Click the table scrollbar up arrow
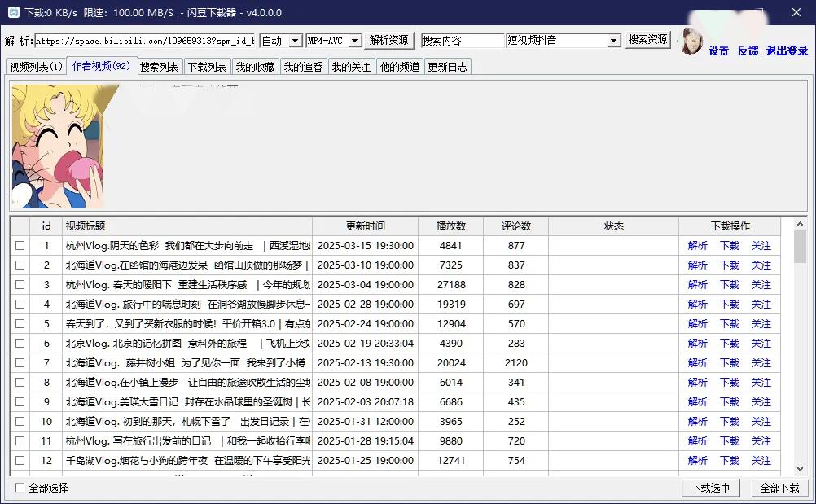This screenshot has width=816, height=504. (800, 224)
